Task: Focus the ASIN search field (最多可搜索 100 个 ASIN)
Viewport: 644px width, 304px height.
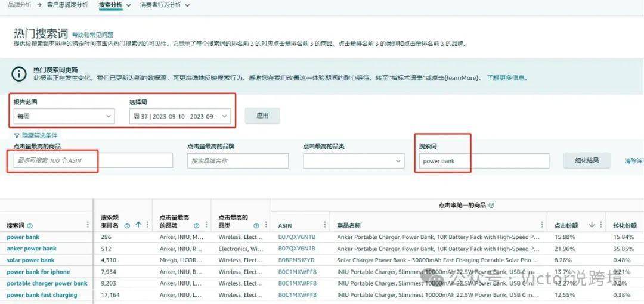Action: coord(93,160)
